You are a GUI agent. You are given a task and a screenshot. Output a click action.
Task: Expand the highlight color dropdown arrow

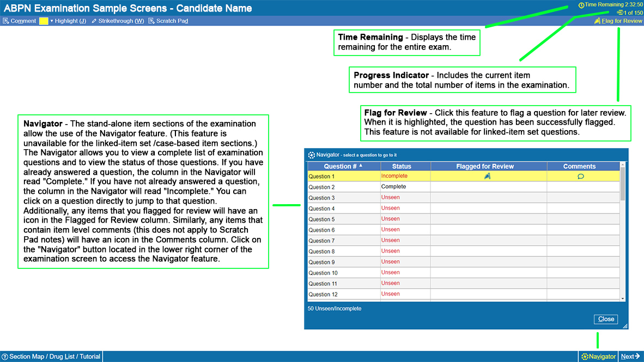pos(52,21)
